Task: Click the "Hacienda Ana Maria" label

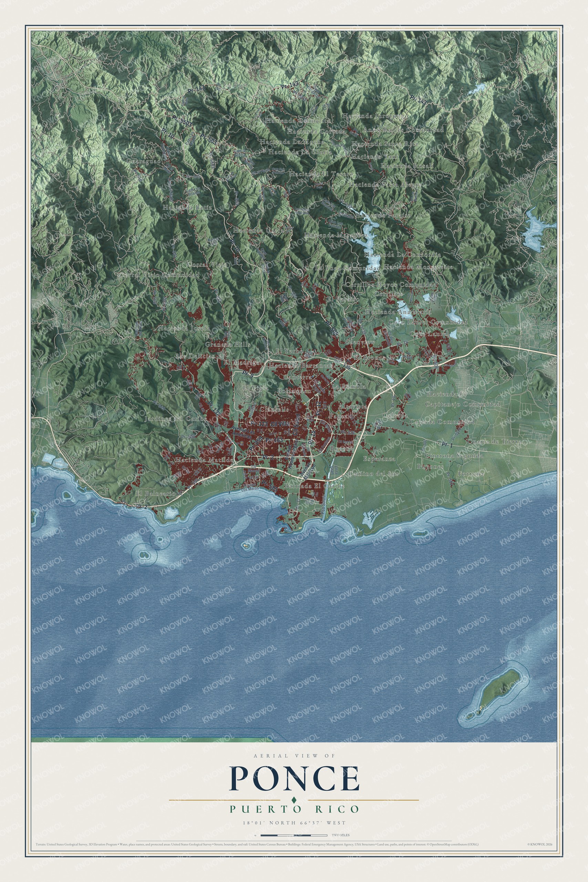Action: pyautogui.click(x=398, y=311)
